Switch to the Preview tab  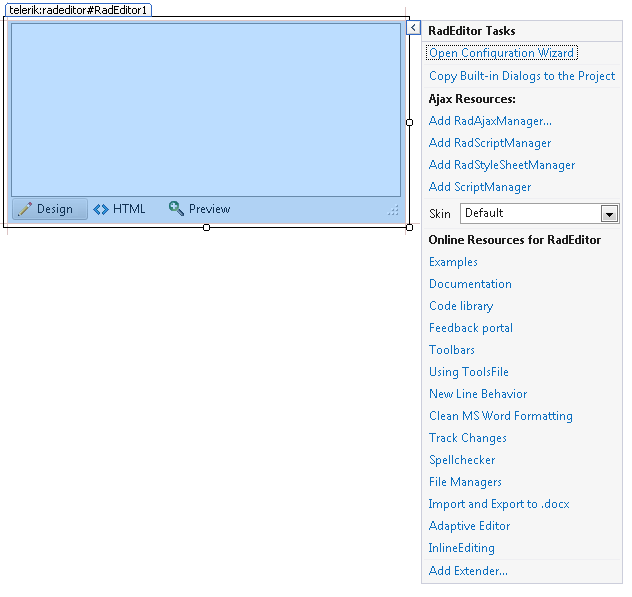pos(200,209)
